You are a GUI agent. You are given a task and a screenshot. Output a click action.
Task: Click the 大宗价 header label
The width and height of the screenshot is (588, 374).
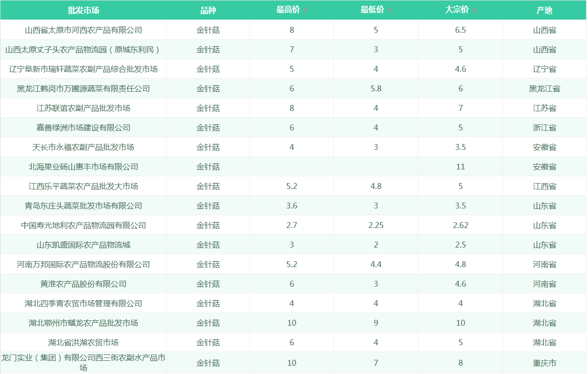click(457, 10)
